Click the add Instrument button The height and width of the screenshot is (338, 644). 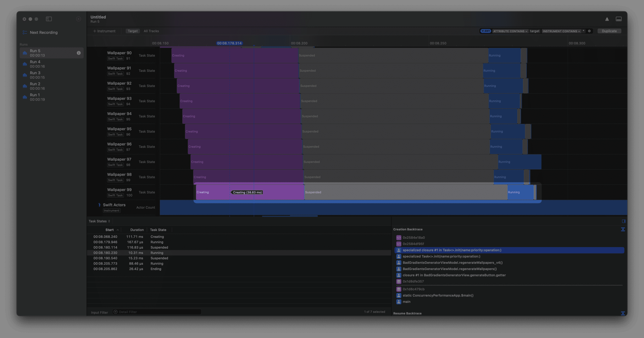click(x=104, y=31)
